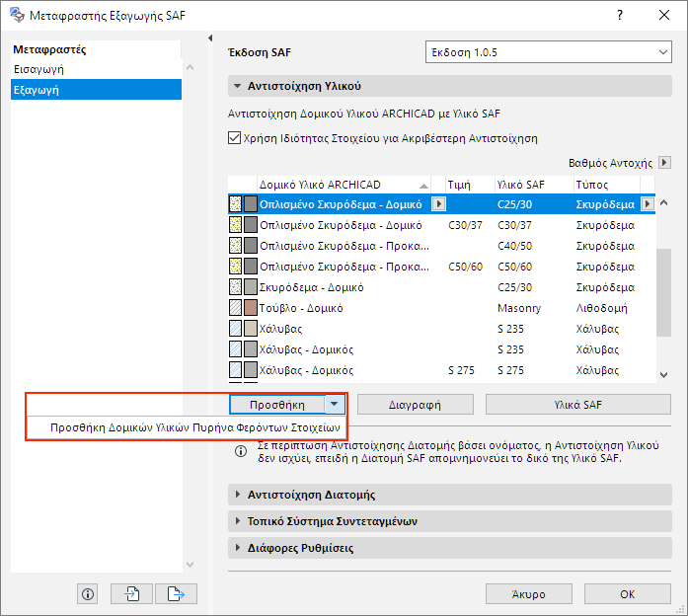Click the Masonry cell
688x616 pixels.
coord(519,308)
